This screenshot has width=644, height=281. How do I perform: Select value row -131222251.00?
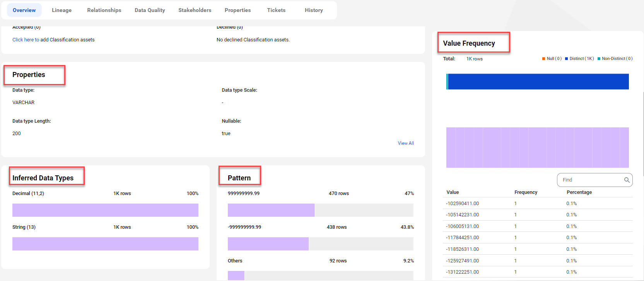point(538,272)
